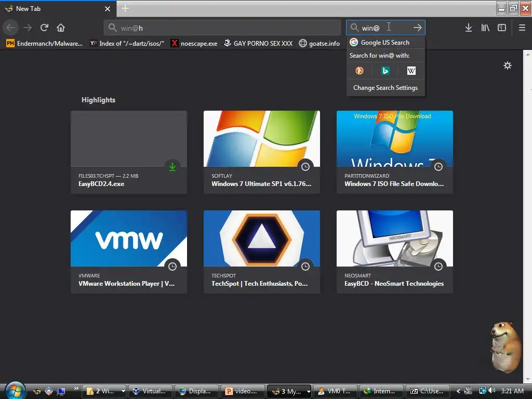The image size is (532, 399).
Task: Open the Virtual... taskbar button
Action: (150, 391)
